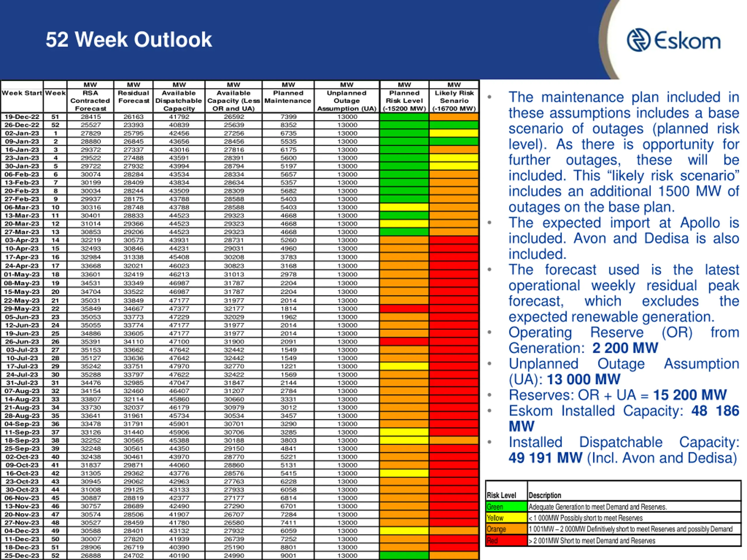
Task: Select the red Planned Risk cell for 29-May-23
Action: click(404, 309)
